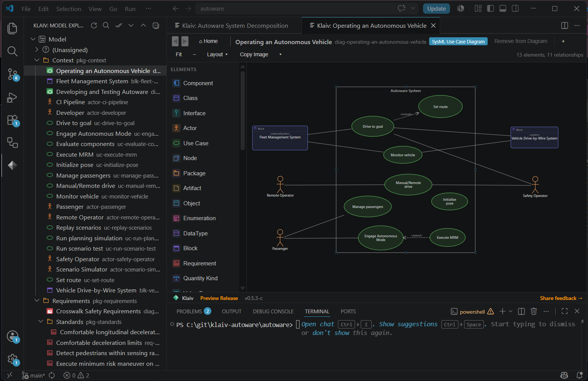Screen dimensions: 588x381
Task: Click the errors and warnings count in status bar
Action: coord(76,375)
